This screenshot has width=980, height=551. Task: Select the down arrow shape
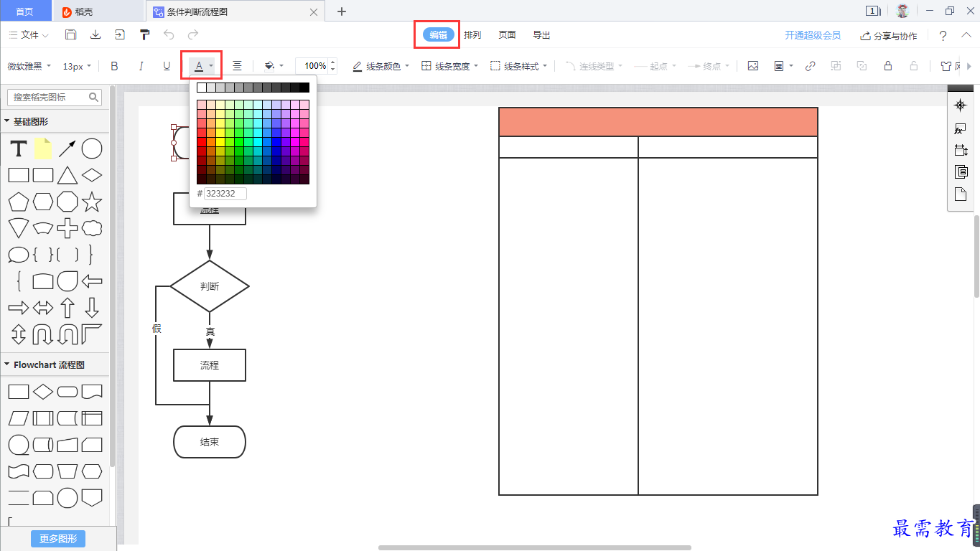(92, 309)
